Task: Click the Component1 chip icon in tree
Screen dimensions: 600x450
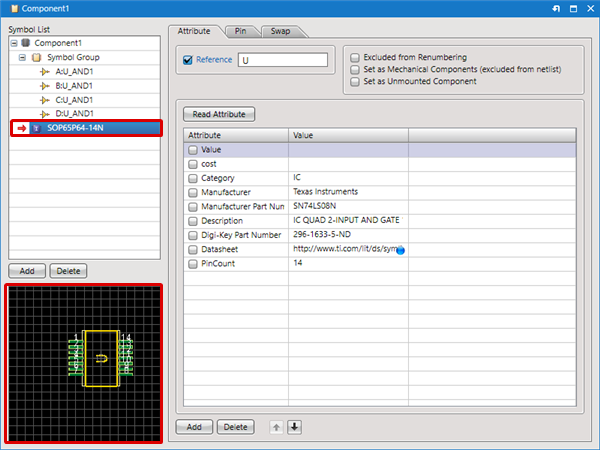Action: point(26,42)
